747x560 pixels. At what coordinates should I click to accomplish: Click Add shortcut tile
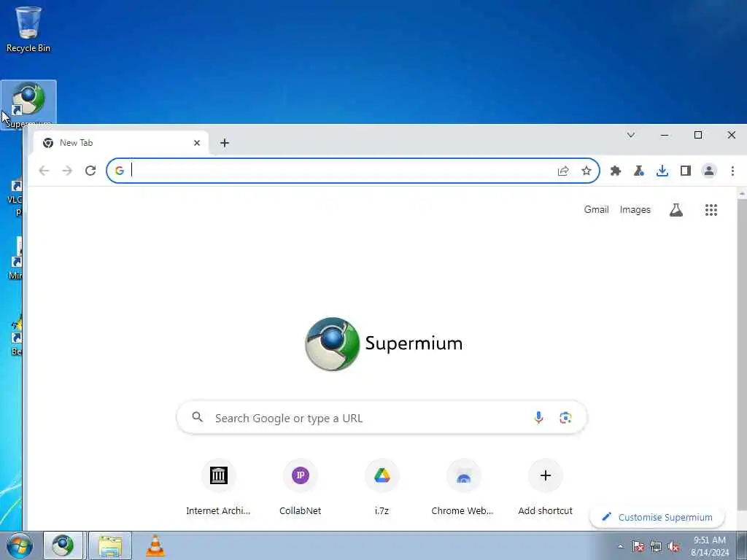(546, 487)
